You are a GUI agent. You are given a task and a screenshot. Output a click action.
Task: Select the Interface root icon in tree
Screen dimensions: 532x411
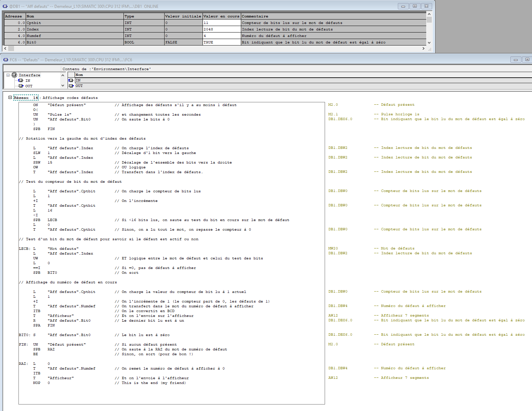(x=14, y=75)
